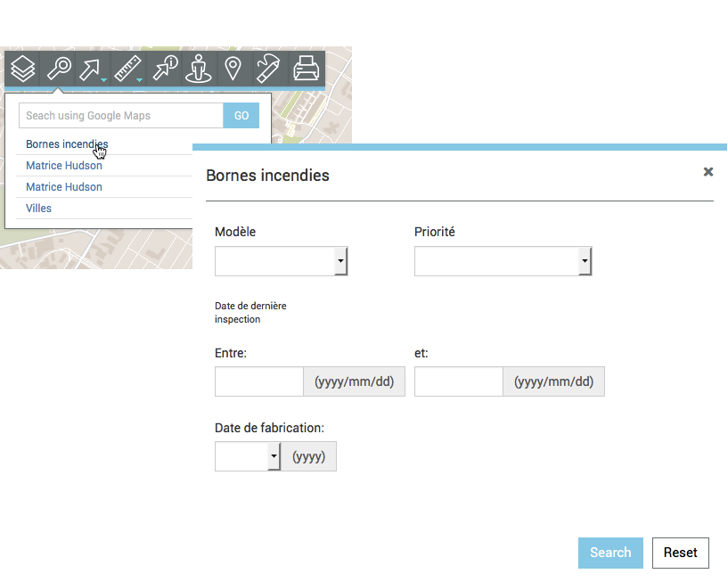The height and width of the screenshot is (582, 728).
Task: Open the Bornes incendies search link
Action: click(x=67, y=144)
